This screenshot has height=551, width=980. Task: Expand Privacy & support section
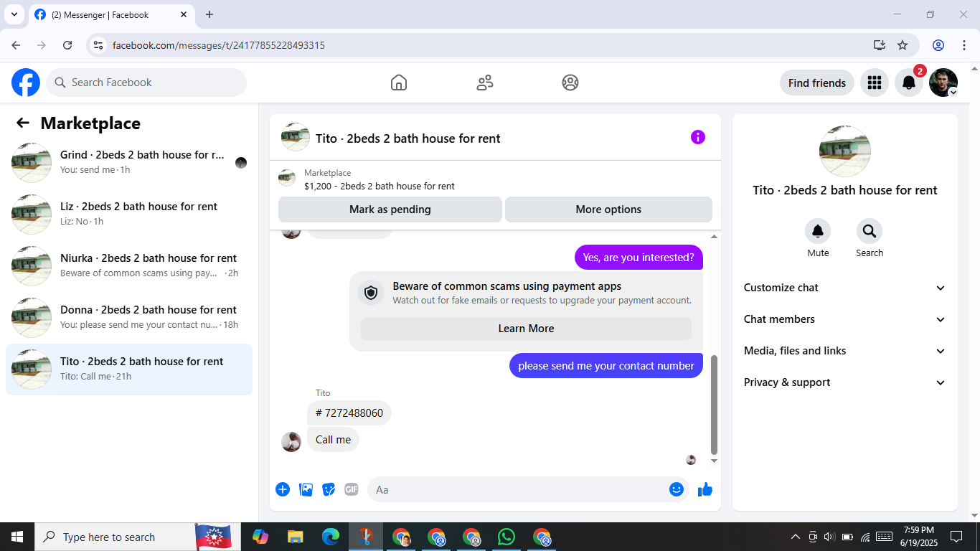coord(845,382)
